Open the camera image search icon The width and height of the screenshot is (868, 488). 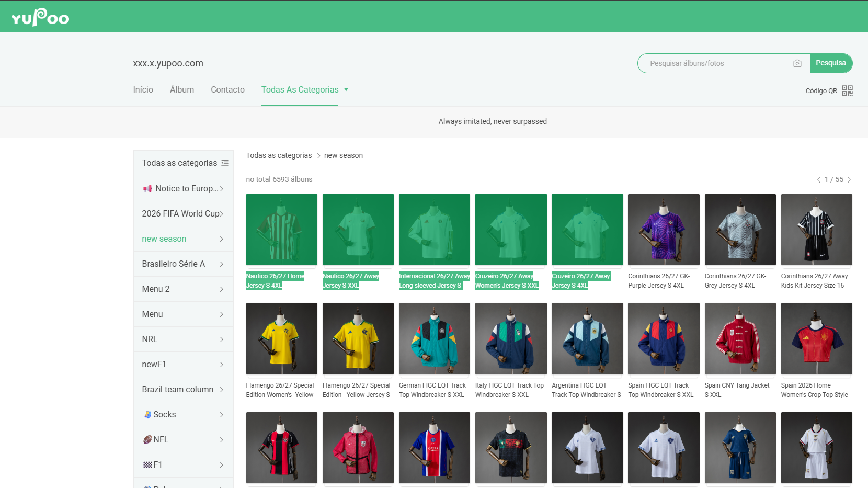point(797,63)
